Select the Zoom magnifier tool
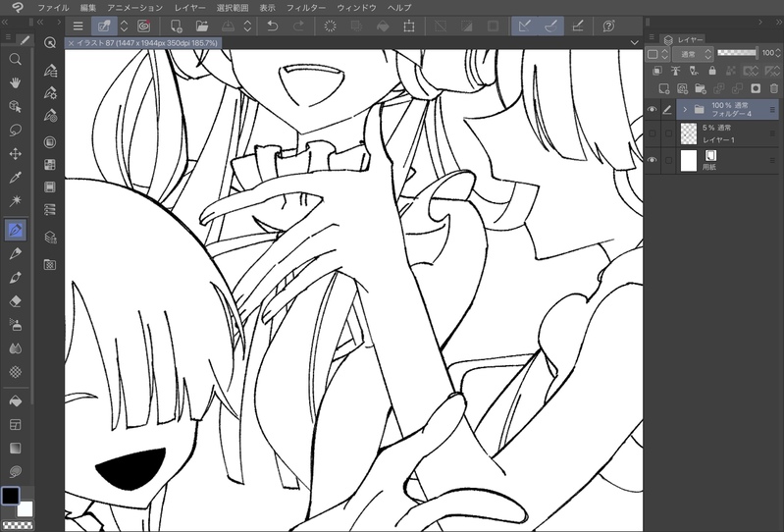Viewport: 784px width, 532px height. tap(15, 60)
